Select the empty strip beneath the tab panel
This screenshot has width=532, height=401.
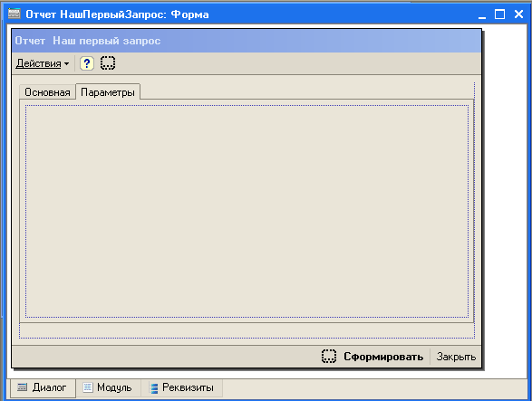247,330
